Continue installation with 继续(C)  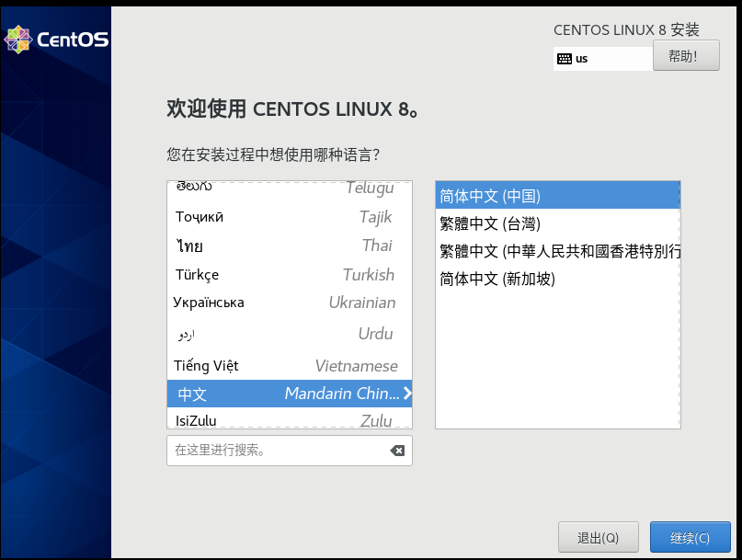(690, 537)
